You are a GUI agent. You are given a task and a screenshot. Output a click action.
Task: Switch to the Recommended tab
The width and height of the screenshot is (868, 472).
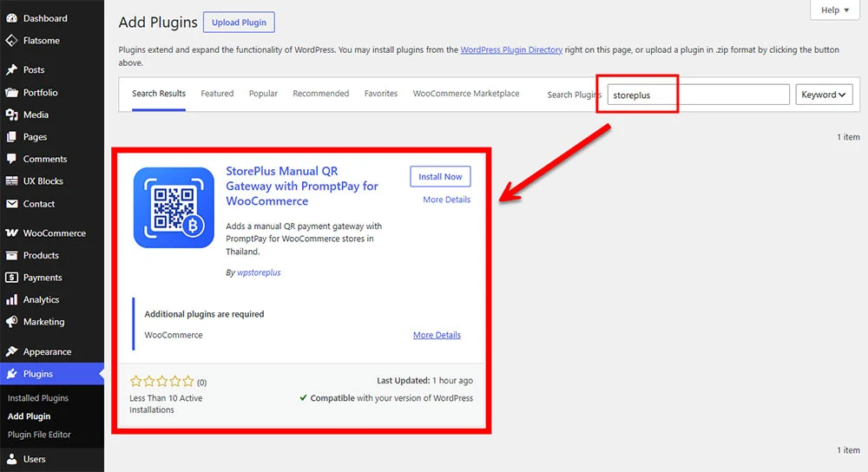[321, 94]
